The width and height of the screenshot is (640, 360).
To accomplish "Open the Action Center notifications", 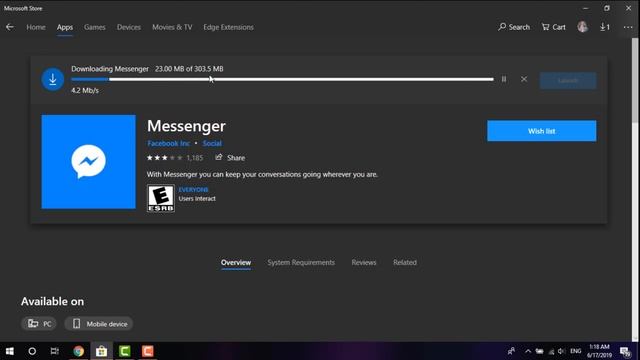I will [x=625, y=351].
